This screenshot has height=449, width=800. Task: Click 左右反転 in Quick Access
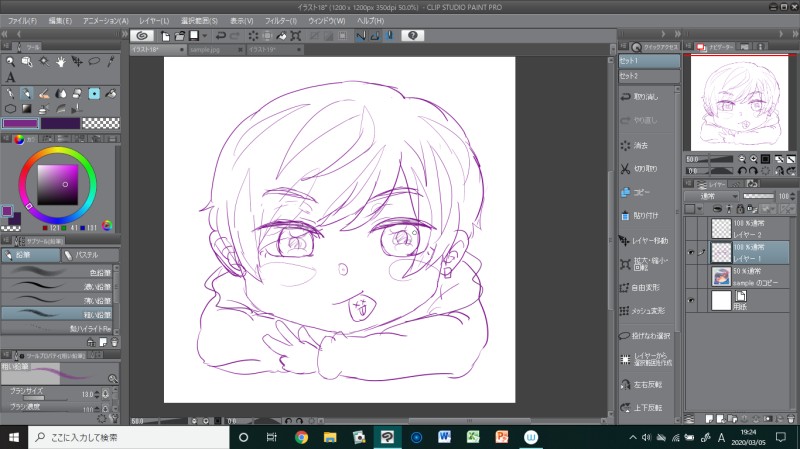coord(646,384)
